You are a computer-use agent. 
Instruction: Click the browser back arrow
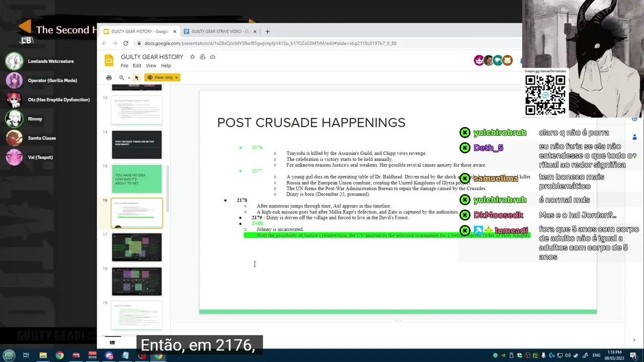coord(104,43)
